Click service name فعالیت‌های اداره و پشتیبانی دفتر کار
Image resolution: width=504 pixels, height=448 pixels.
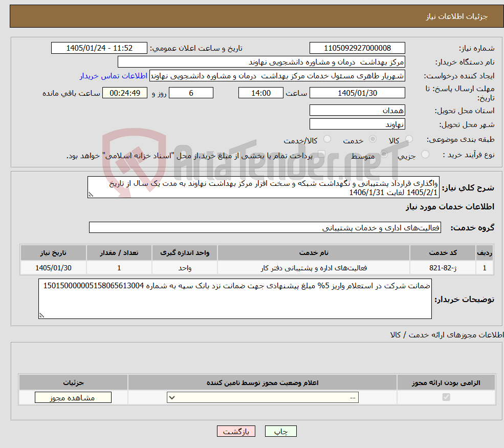314,268
